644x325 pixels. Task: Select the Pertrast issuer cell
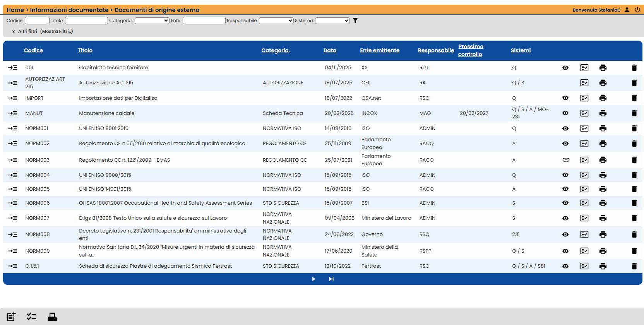point(371,266)
